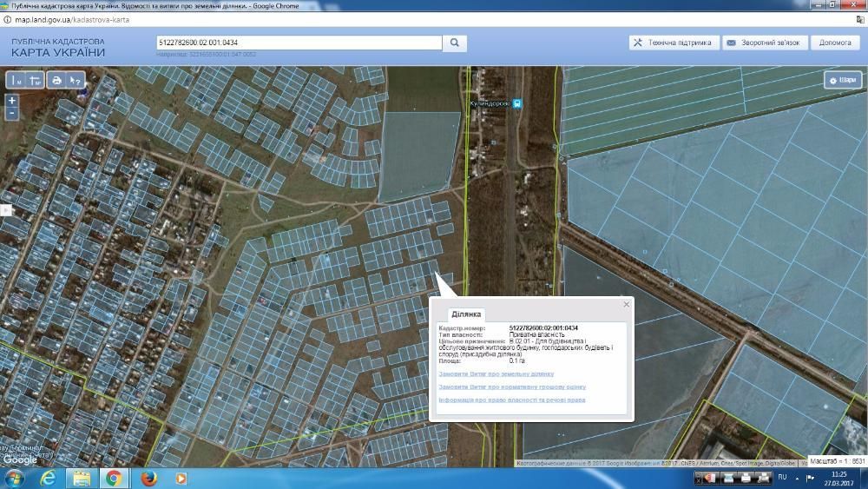Viewport: 868px width, 489px height.
Task: Select the distance measurement tool
Action: pyautogui.click(x=16, y=80)
